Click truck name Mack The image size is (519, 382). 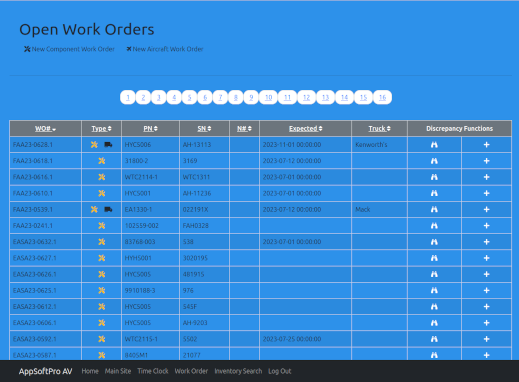363,209
